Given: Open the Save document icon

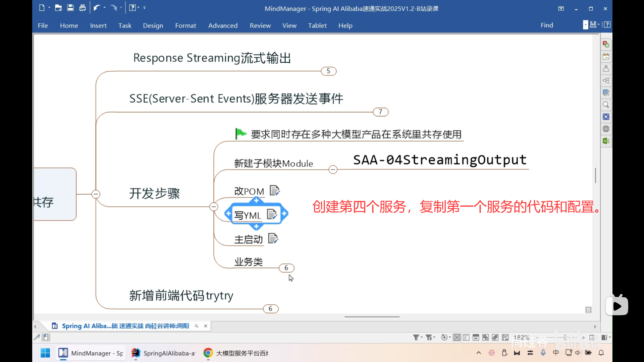Looking at the screenshot, I should [70, 7].
